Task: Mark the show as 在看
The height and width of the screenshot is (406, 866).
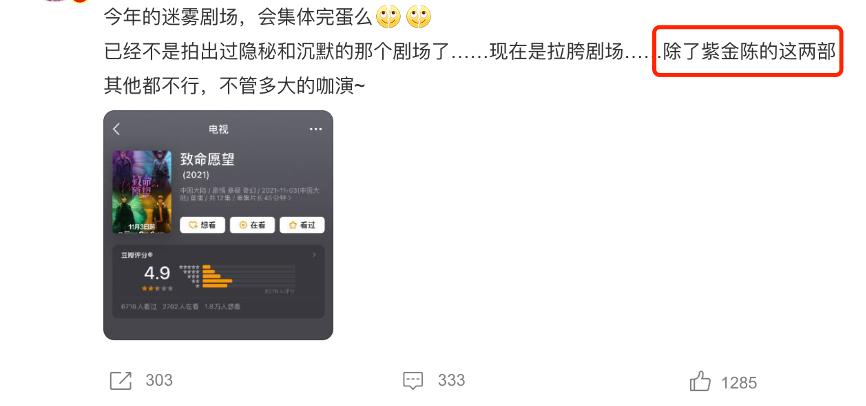Action: 252,225
